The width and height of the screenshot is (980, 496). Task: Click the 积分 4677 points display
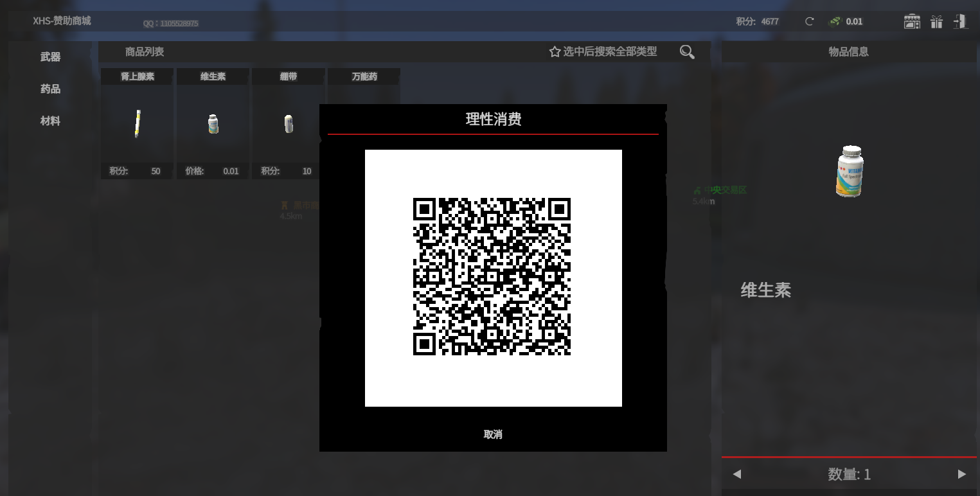(757, 21)
